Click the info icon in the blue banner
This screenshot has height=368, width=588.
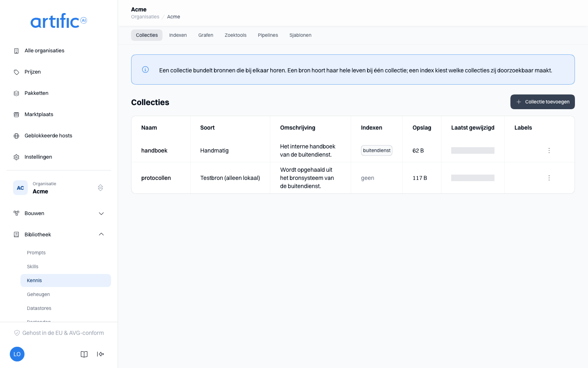(145, 70)
